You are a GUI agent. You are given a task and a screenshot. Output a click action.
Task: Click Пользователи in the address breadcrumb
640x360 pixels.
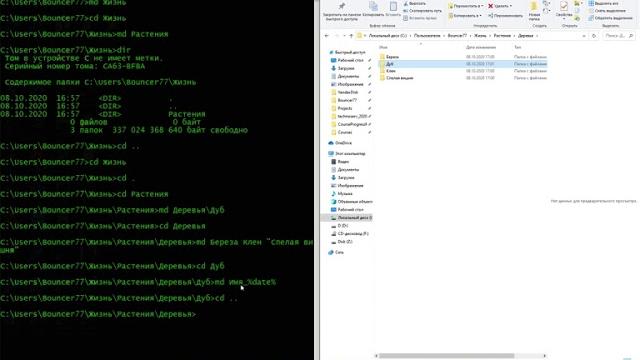(427, 36)
